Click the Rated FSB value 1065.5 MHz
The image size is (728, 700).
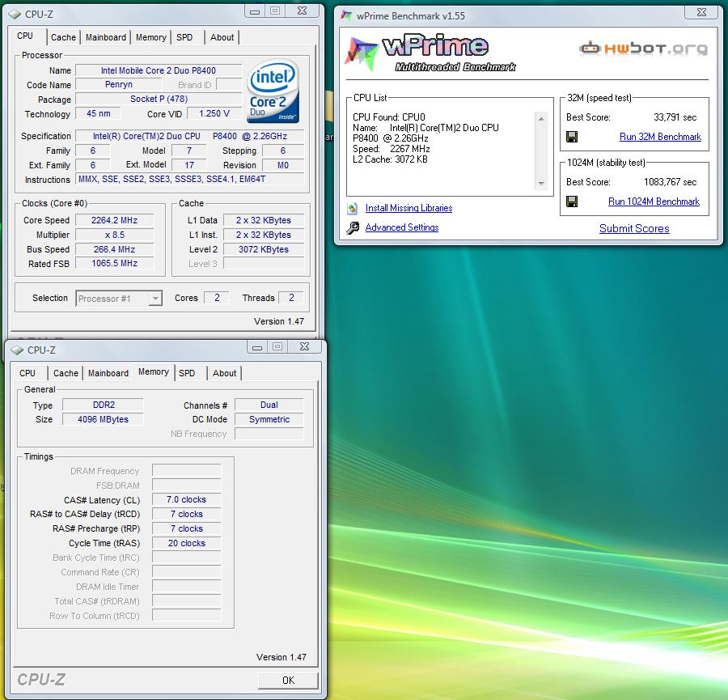tap(114, 263)
